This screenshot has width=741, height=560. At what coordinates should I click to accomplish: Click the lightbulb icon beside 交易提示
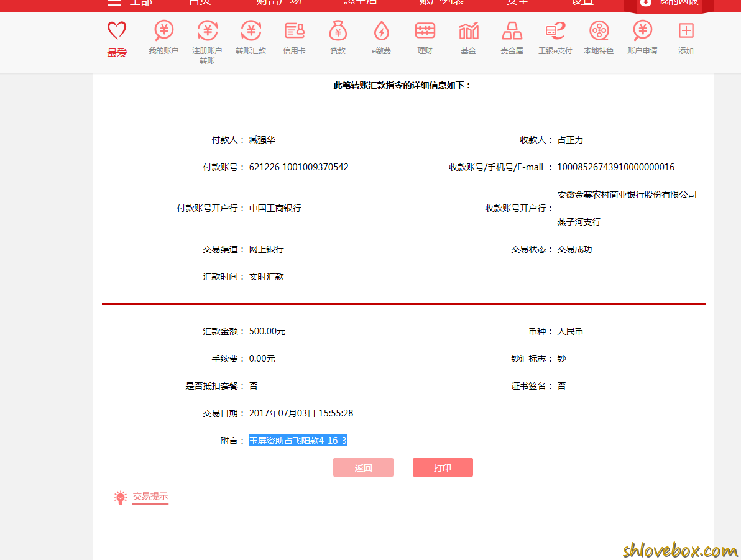(x=121, y=497)
